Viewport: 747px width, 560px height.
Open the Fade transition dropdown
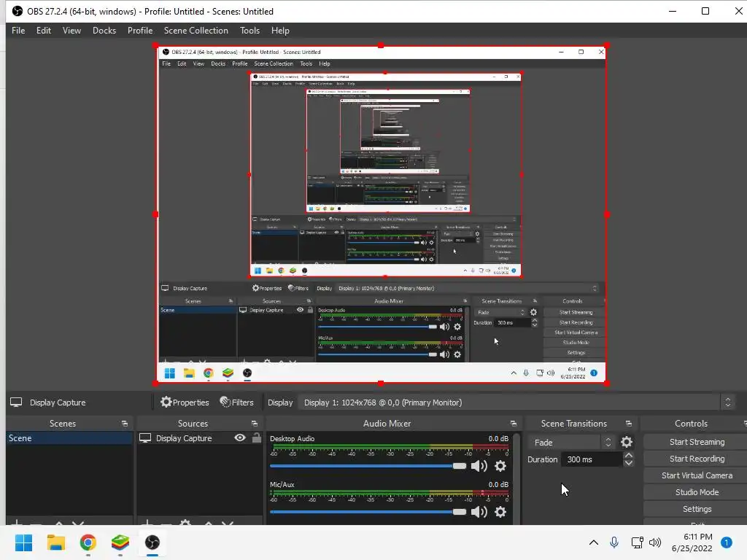coord(571,443)
